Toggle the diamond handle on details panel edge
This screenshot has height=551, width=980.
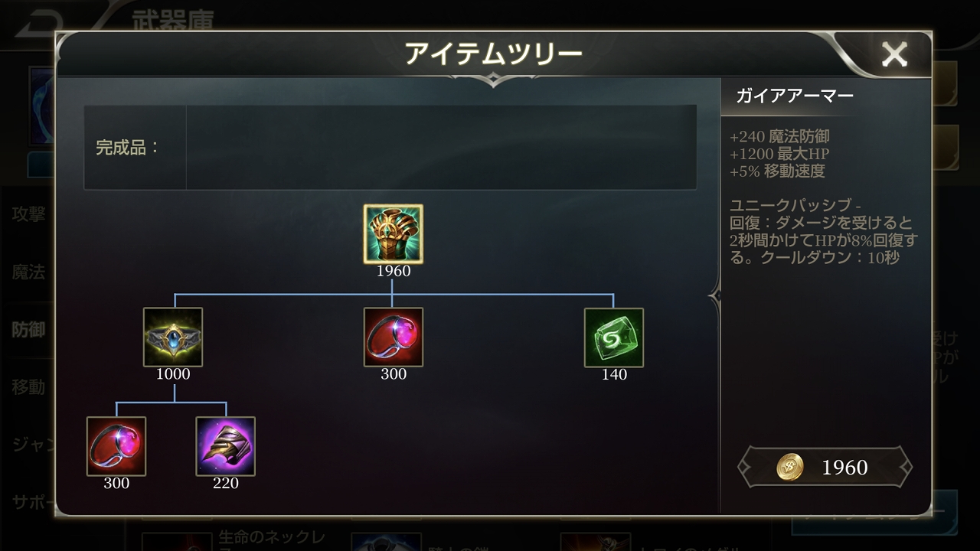(x=717, y=295)
